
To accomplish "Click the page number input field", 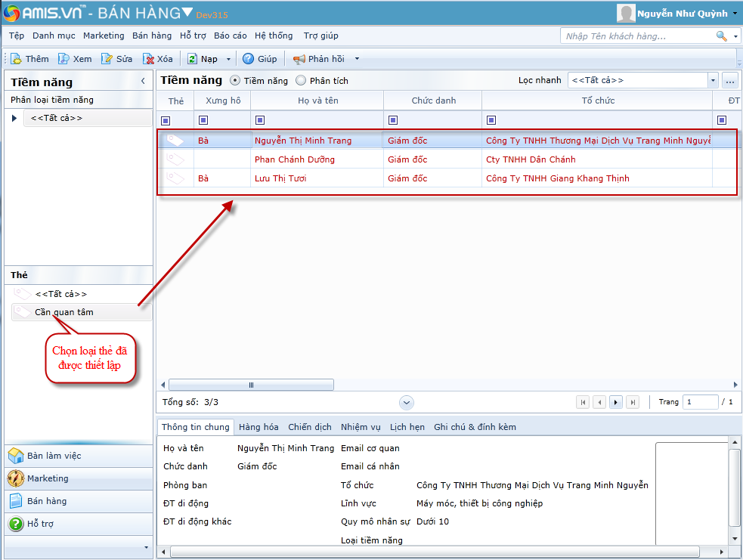I will coord(700,402).
